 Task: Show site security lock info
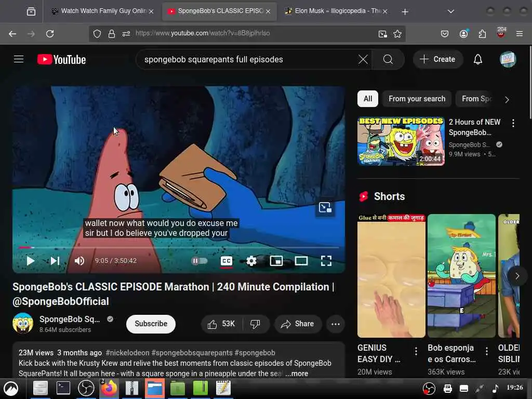(112, 34)
